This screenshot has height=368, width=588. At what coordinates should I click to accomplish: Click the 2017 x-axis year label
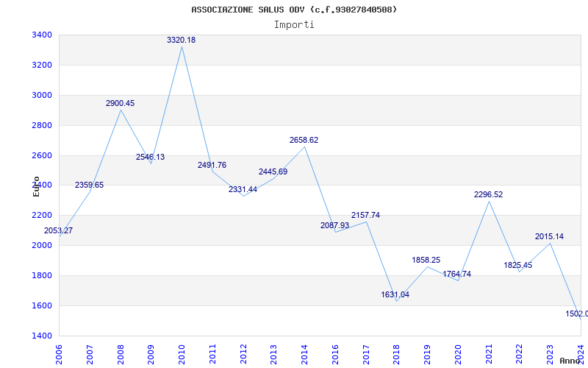coord(366,355)
